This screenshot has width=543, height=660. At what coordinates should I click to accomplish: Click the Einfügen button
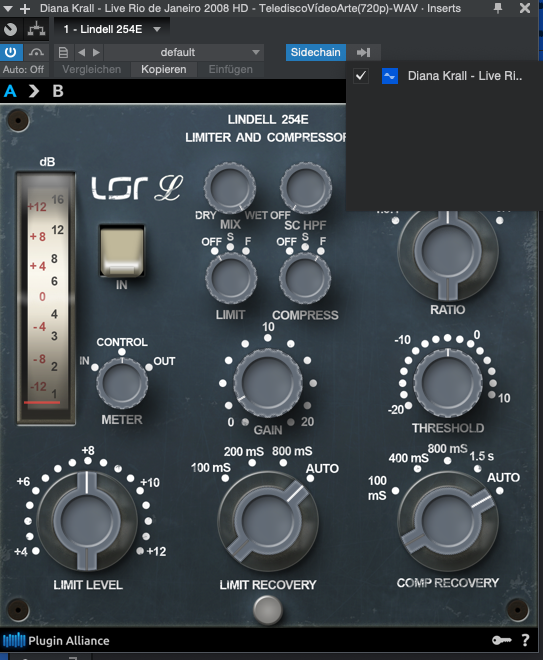tap(231, 69)
